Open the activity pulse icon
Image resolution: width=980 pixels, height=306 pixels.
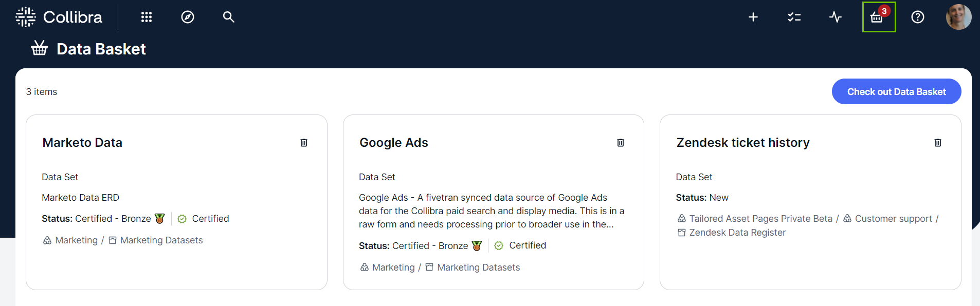[836, 17]
